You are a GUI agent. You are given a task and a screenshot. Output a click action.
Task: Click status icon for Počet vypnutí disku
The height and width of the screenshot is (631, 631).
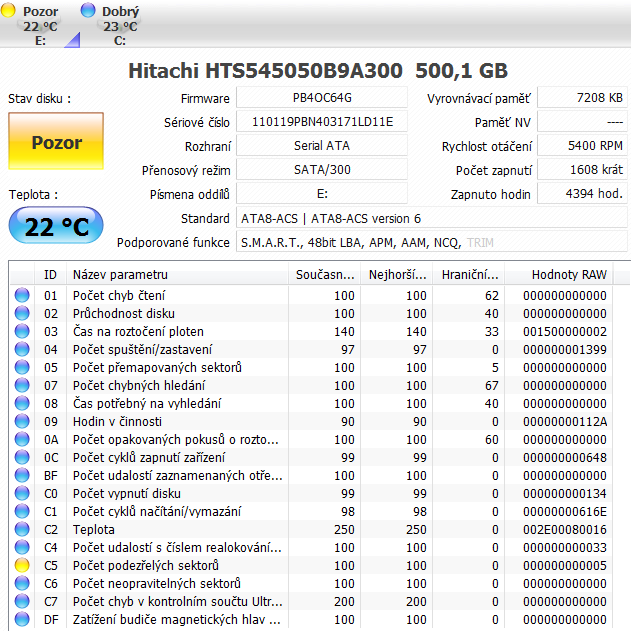point(22,493)
